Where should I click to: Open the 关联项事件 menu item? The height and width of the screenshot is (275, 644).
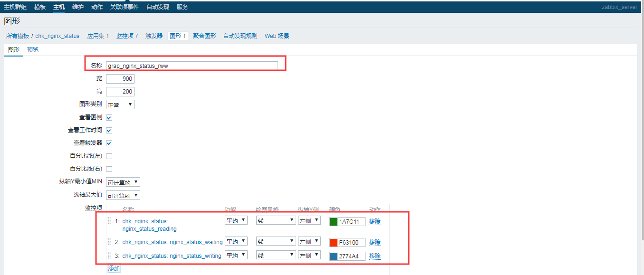click(x=125, y=7)
